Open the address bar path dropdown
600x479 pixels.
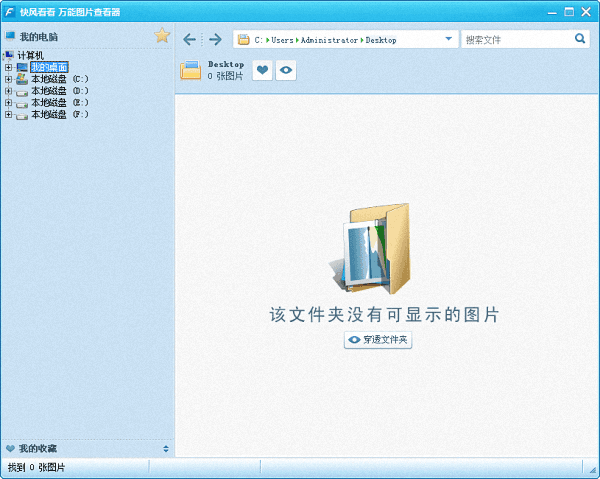click(448, 40)
